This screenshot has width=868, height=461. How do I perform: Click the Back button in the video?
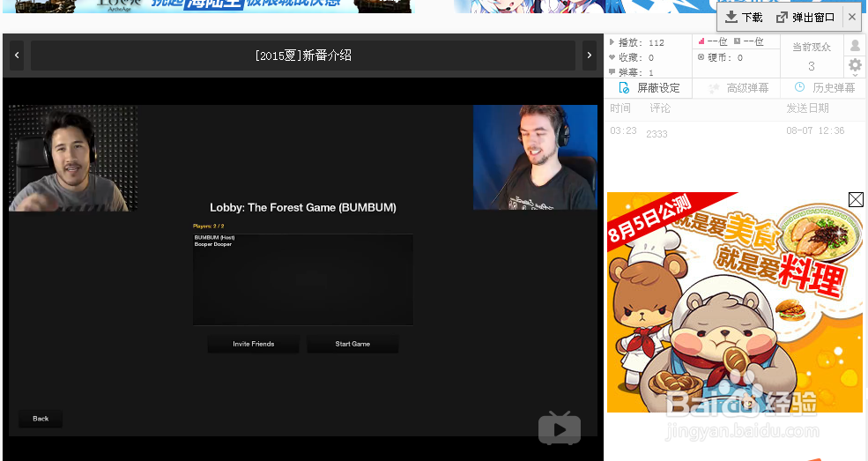(41, 419)
